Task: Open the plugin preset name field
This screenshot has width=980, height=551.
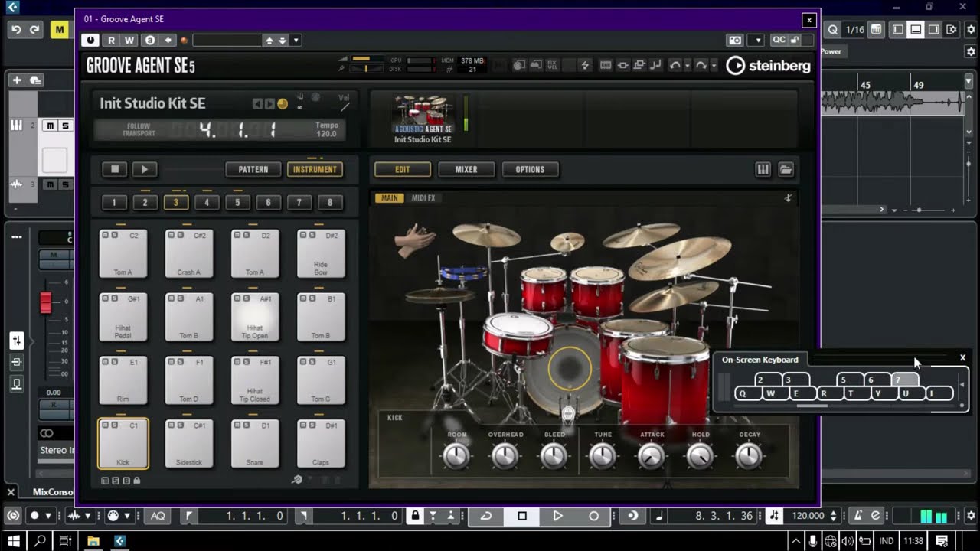Action: click(x=227, y=40)
